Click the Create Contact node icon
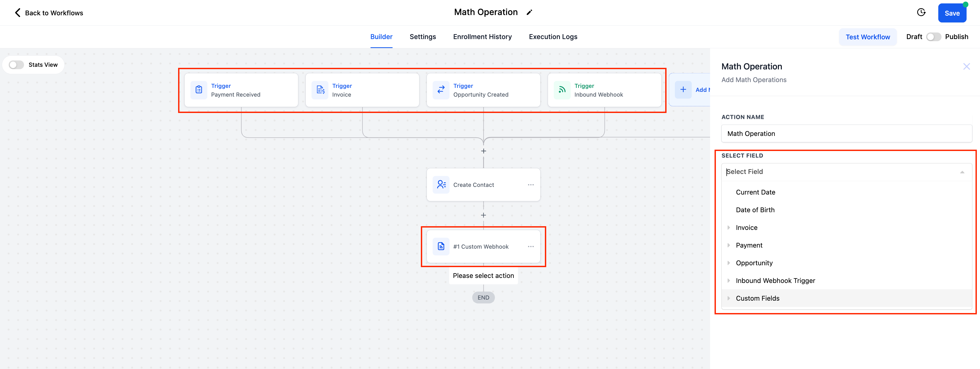The height and width of the screenshot is (369, 980). tap(441, 184)
